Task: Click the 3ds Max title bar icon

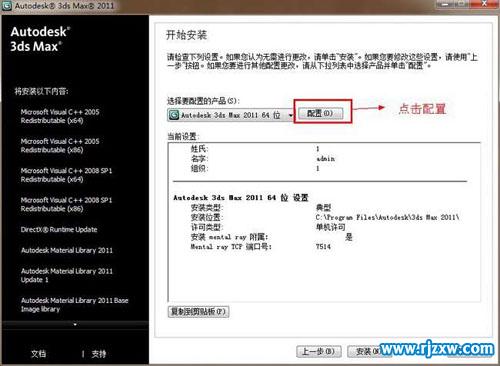Action: click(x=7, y=6)
